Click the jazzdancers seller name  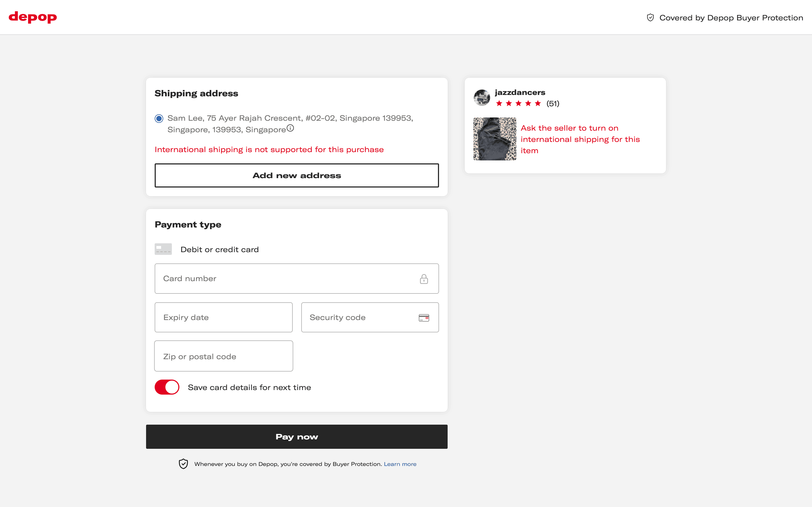(x=520, y=92)
